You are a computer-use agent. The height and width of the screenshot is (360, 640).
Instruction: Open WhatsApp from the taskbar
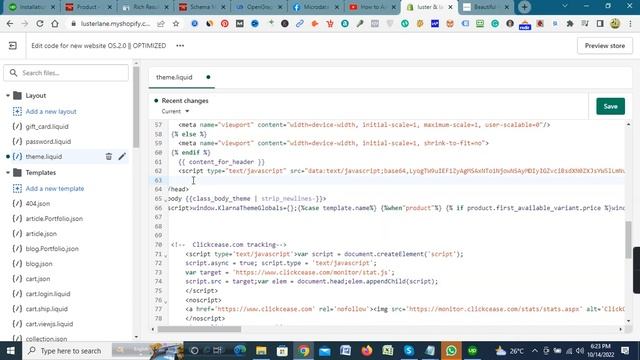coord(451,351)
